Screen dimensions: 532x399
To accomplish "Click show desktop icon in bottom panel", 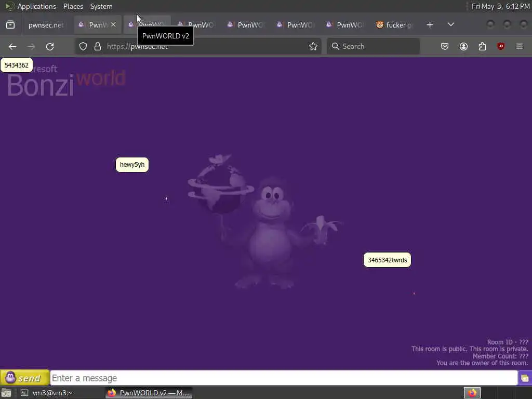I will pos(6,393).
